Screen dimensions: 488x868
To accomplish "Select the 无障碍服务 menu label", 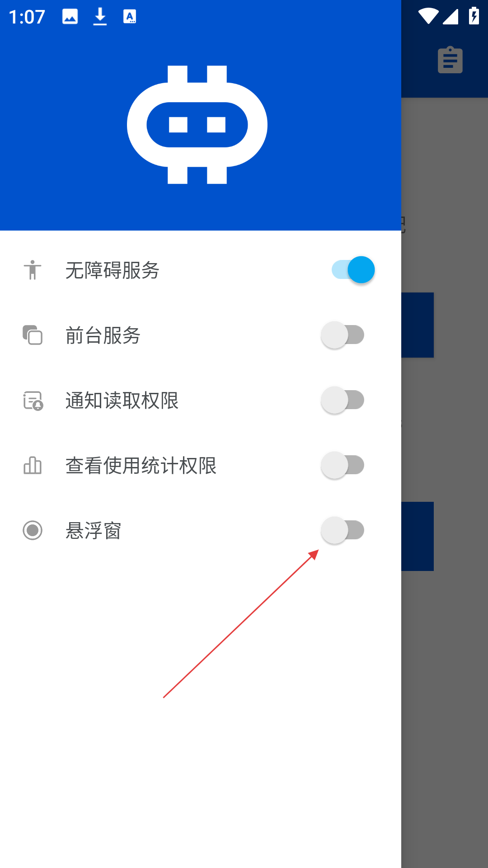I will point(113,270).
